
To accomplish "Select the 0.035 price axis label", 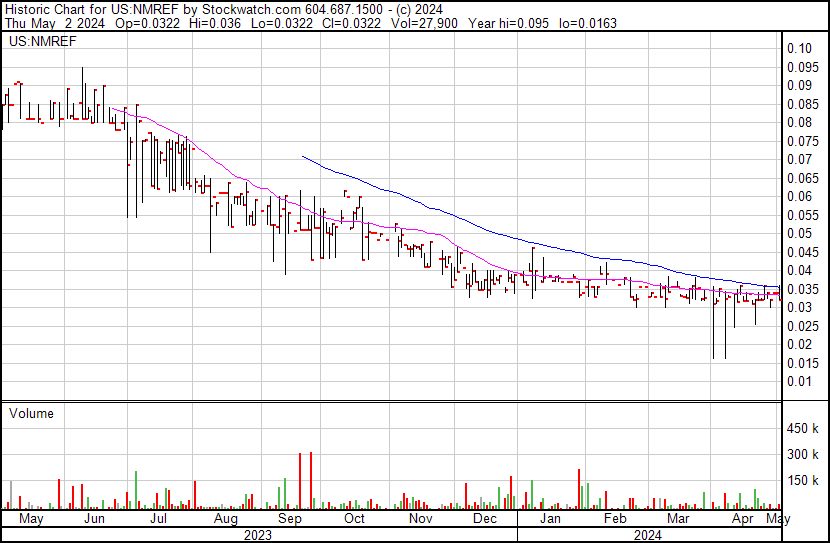I will tap(803, 289).
